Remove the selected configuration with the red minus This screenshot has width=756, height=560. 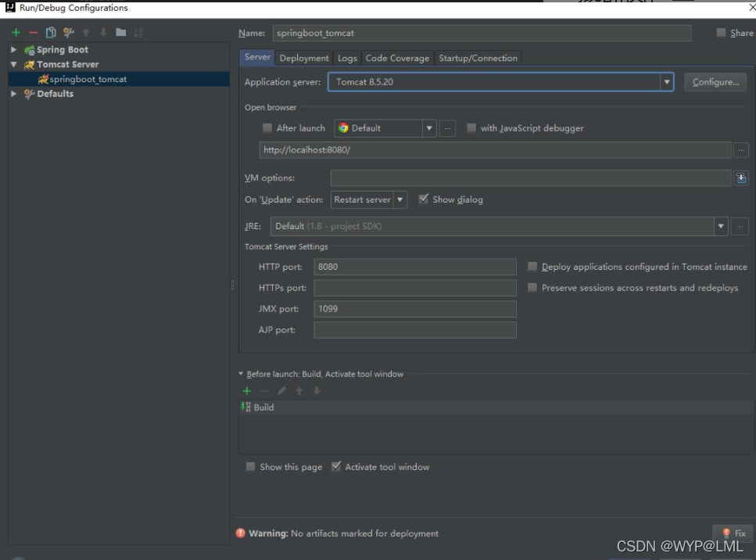34,32
